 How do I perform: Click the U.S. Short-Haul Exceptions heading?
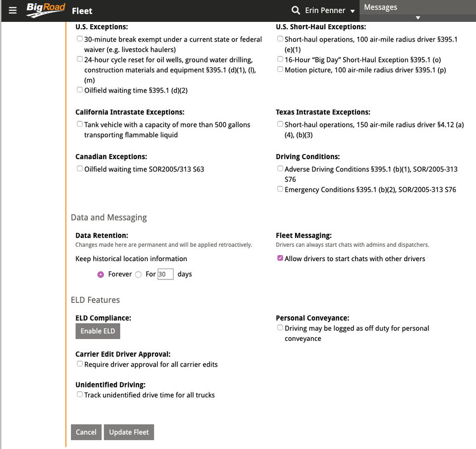coord(321,27)
